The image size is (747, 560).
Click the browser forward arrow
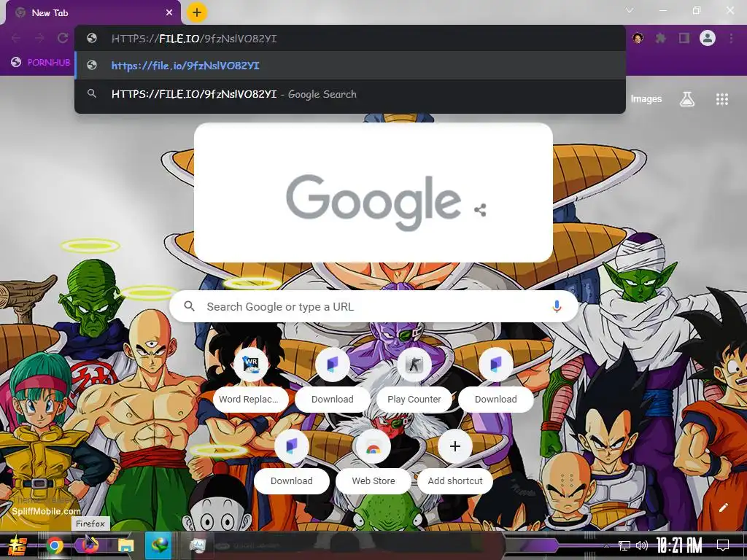tap(39, 38)
